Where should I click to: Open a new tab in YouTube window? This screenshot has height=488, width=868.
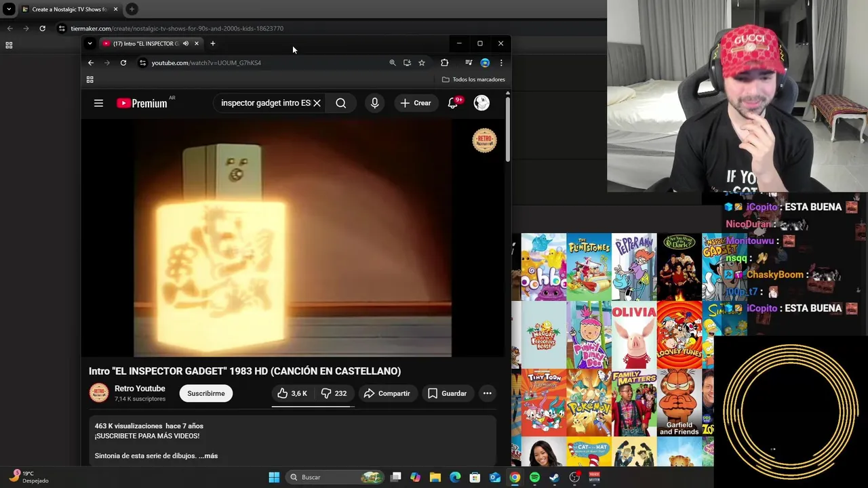[213, 43]
